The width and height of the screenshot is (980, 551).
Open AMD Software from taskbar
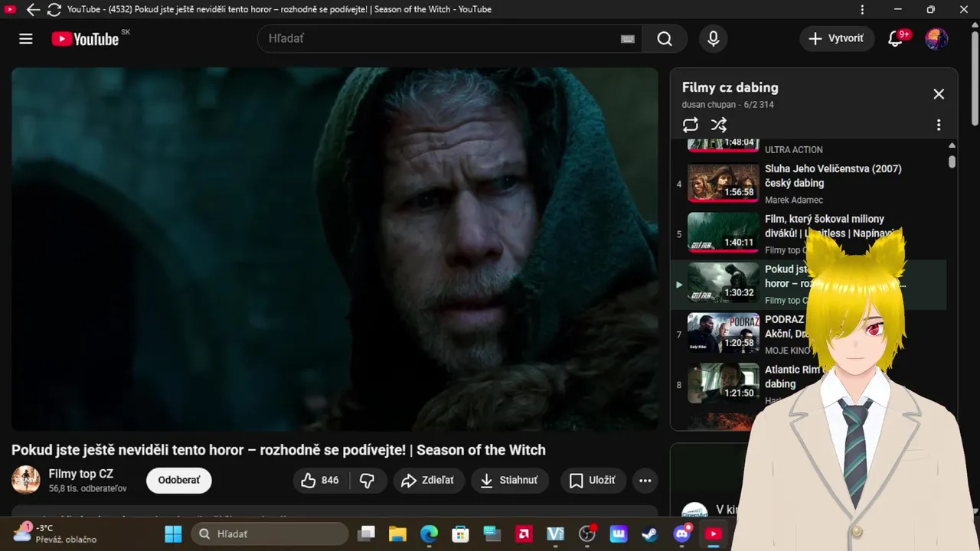[x=524, y=533]
